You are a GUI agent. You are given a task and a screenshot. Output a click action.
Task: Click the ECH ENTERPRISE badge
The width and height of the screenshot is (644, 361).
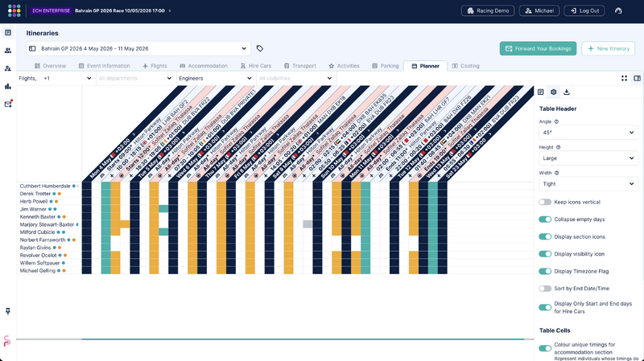[52, 10]
